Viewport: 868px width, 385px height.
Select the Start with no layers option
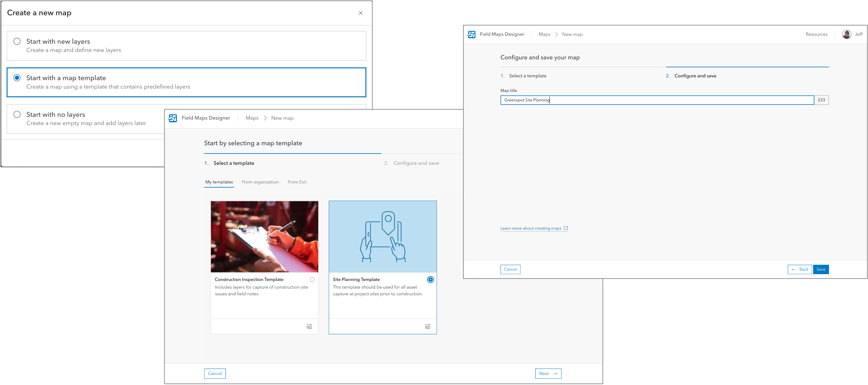pyautogui.click(x=17, y=114)
